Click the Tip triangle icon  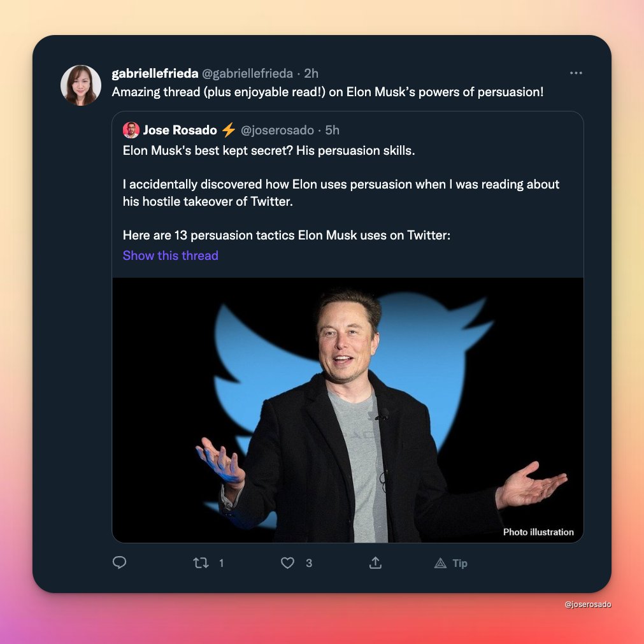click(x=440, y=563)
